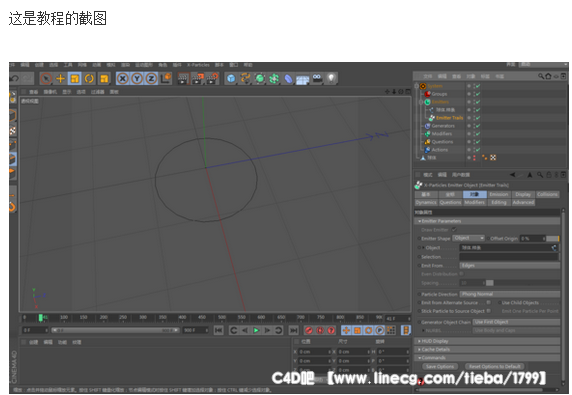The image size is (572, 395).
Task: Click Reset Options to Default button
Action: point(495,366)
